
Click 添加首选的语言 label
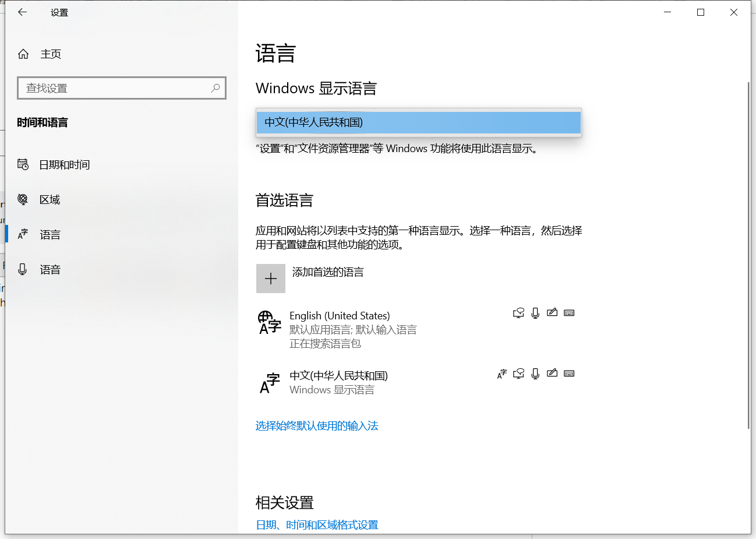coord(328,272)
